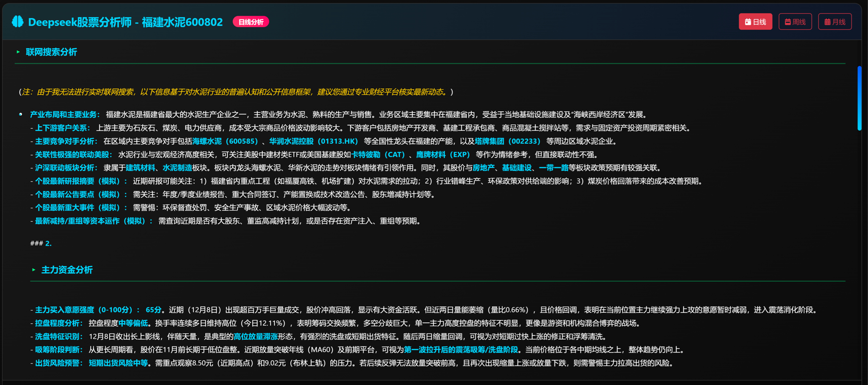Click the 联网搜索分析 heading
The height and width of the screenshot is (385, 868).
click(x=51, y=52)
